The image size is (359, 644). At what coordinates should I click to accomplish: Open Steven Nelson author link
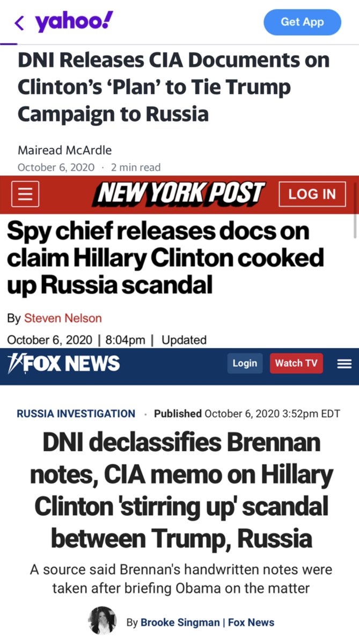(x=63, y=318)
